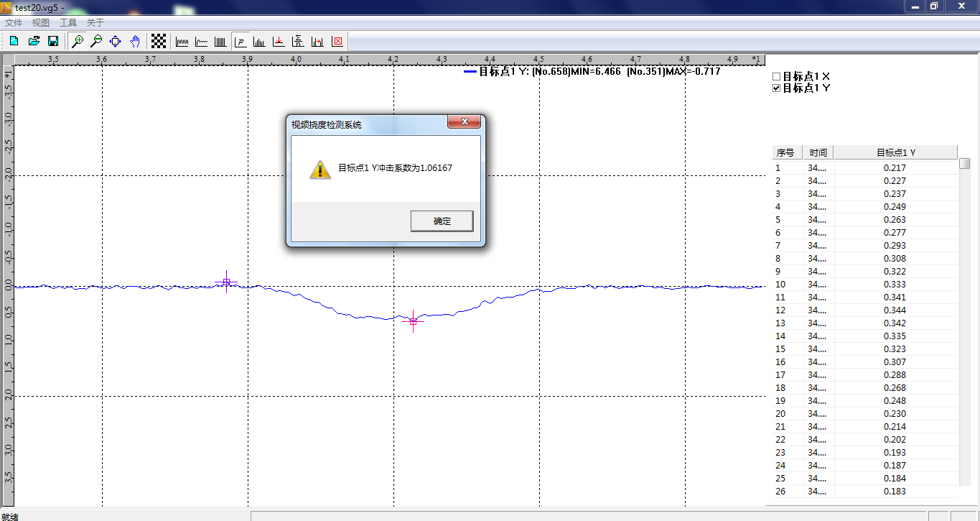Uncheck the 目标点1 Y checkbox
The width and height of the screenshot is (980, 521).
[776, 88]
